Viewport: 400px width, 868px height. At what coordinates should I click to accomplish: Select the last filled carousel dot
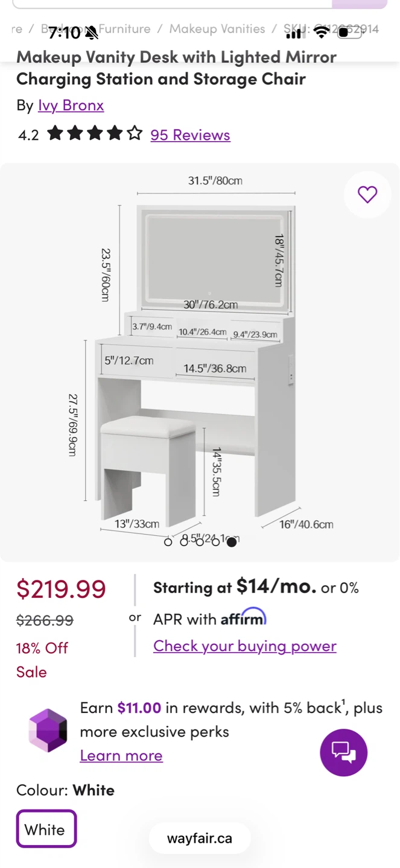[x=232, y=542]
